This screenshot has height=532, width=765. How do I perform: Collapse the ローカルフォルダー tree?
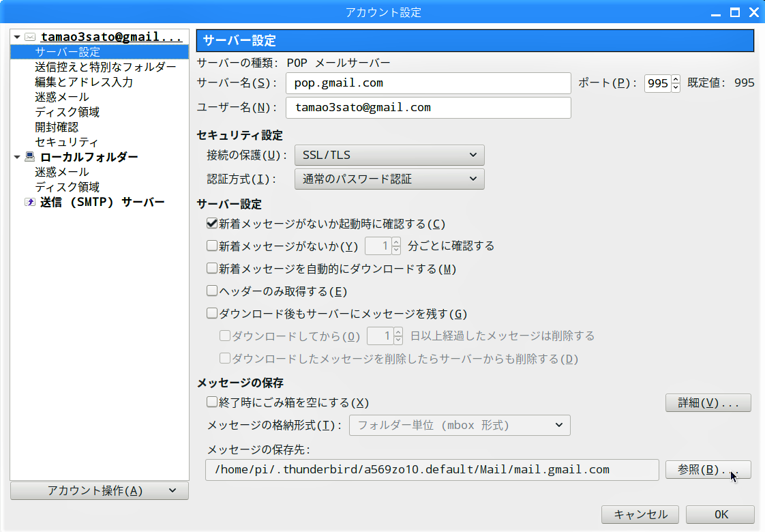tap(17, 157)
